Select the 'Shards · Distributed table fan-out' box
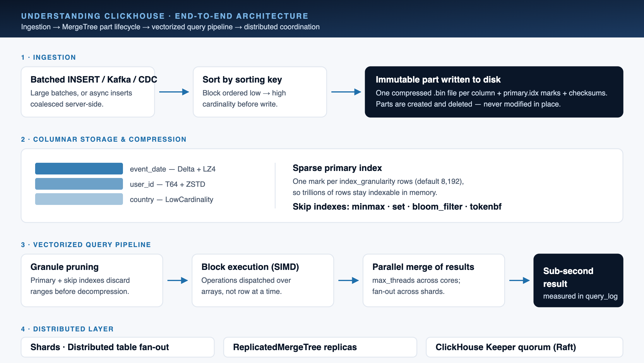Image resolution: width=644 pixels, height=363 pixels. pyautogui.click(x=118, y=347)
